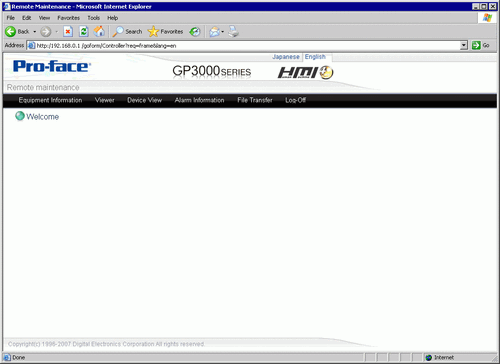This screenshot has height=364, width=500.
Task: Open the Search magnifier toolbar button
Action: (x=127, y=32)
